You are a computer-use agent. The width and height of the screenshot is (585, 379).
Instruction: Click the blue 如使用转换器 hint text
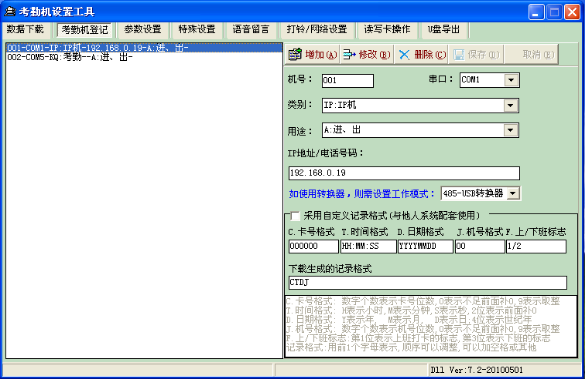362,194
